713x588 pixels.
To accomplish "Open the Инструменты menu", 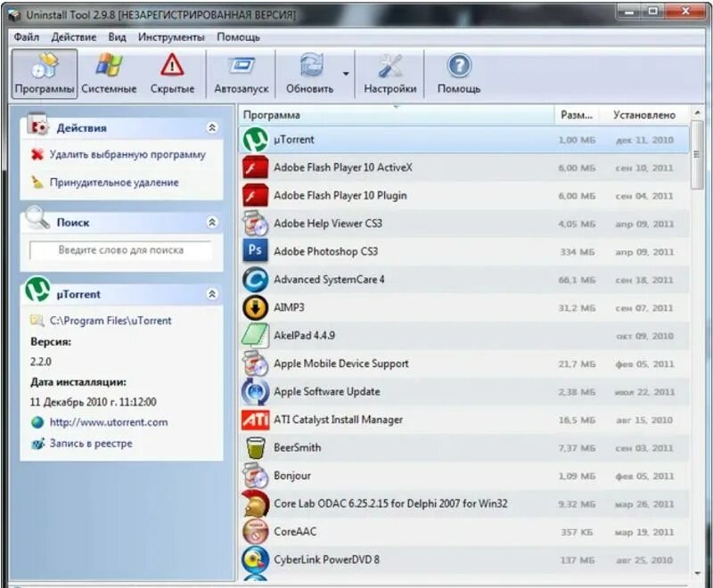I will 171,37.
